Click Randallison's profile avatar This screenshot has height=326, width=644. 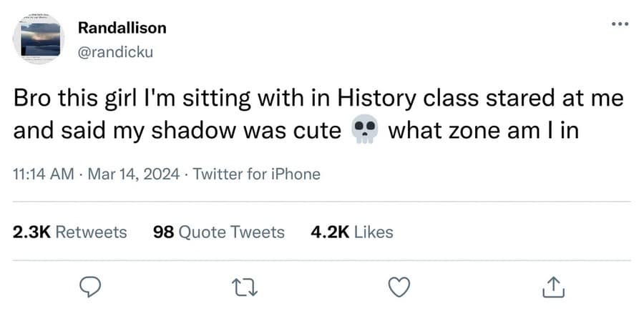point(39,39)
